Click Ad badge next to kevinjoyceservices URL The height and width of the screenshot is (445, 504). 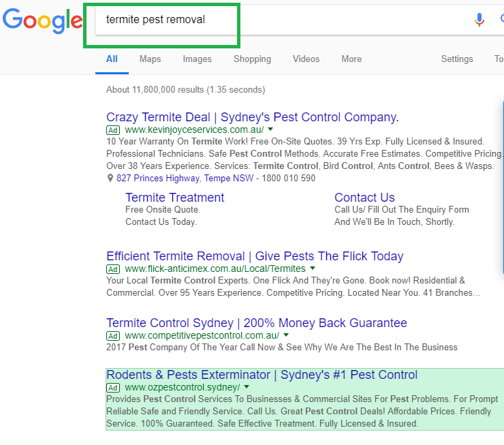pyautogui.click(x=113, y=130)
